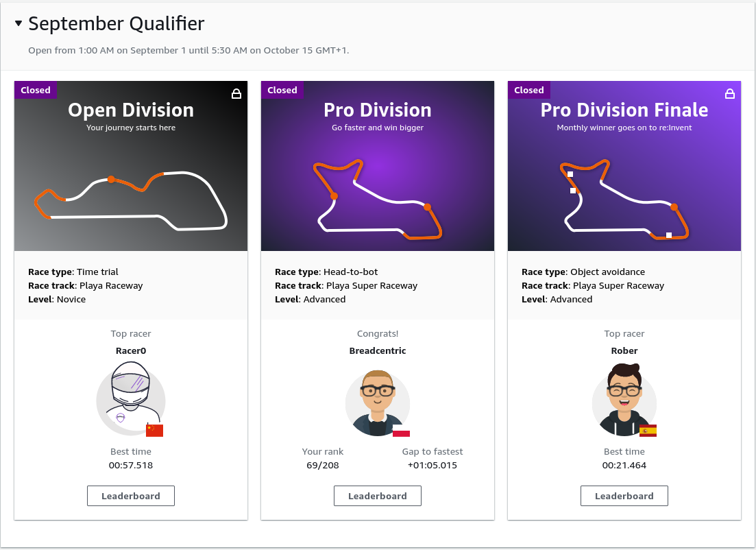The image size is (756, 550).
Task: Toggle the Closed badge on Pro Division
Action: (282, 90)
